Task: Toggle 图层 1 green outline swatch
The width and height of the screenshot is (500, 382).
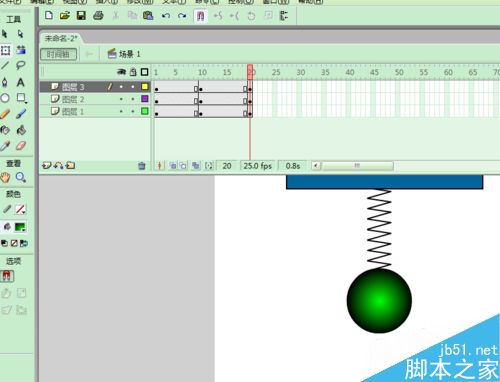Action: coord(145,111)
